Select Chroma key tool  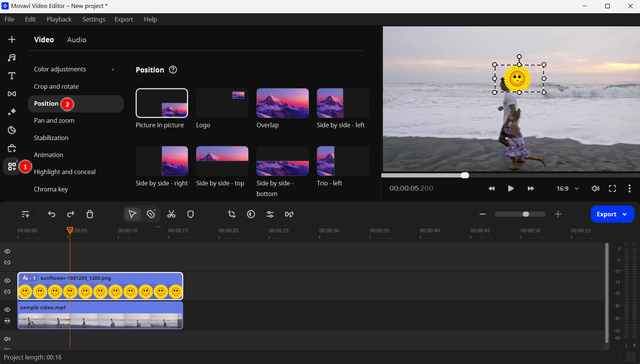[51, 189]
